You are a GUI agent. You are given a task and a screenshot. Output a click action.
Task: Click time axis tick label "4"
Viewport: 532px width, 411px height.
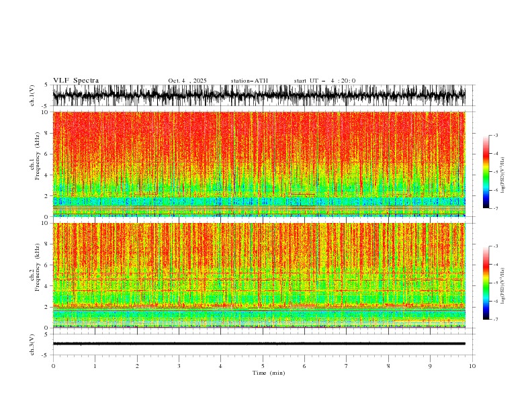coord(220,366)
